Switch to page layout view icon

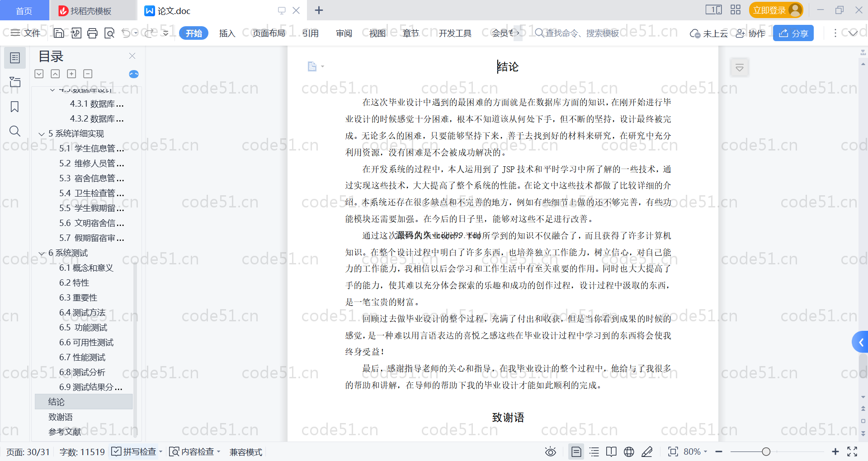coord(576,452)
